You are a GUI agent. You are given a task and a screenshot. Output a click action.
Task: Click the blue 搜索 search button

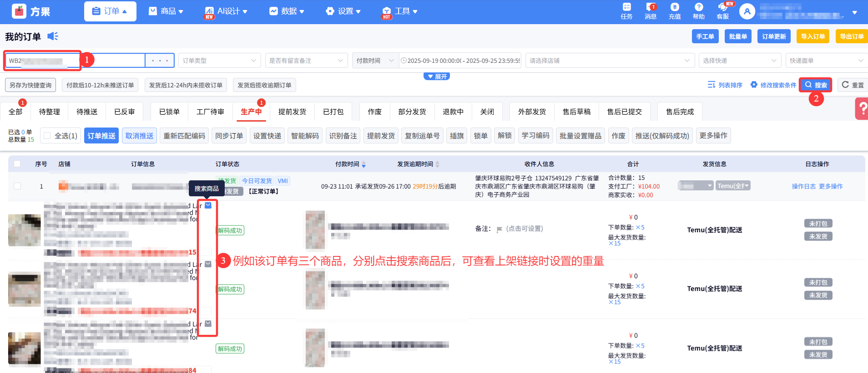pos(816,85)
